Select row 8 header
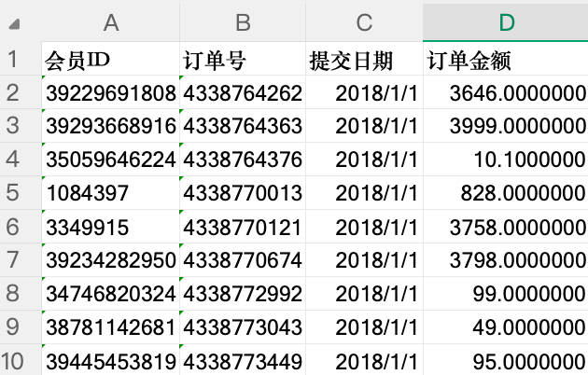This screenshot has width=588, height=375. click(21, 293)
